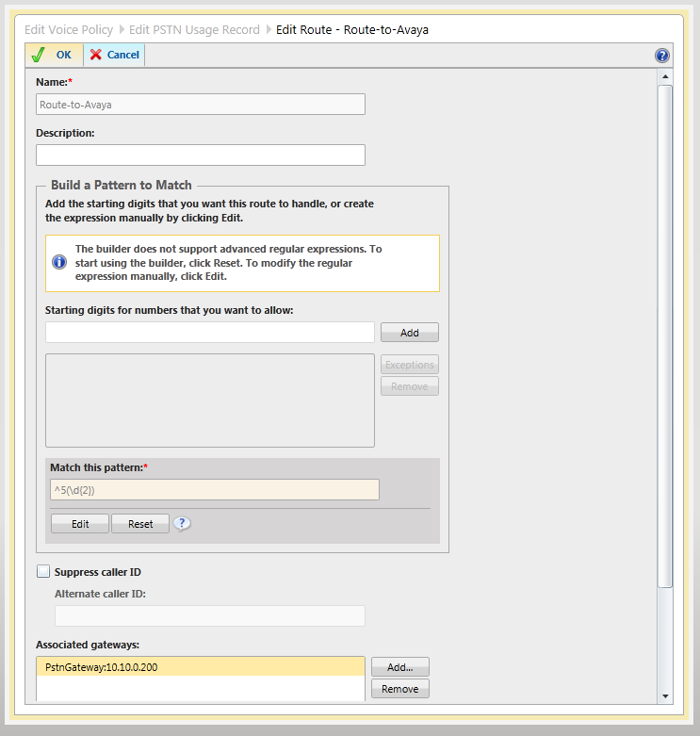This screenshot has height=736, width=700.
Task: Open the help icon at top right
Action: tap(662, 56)
